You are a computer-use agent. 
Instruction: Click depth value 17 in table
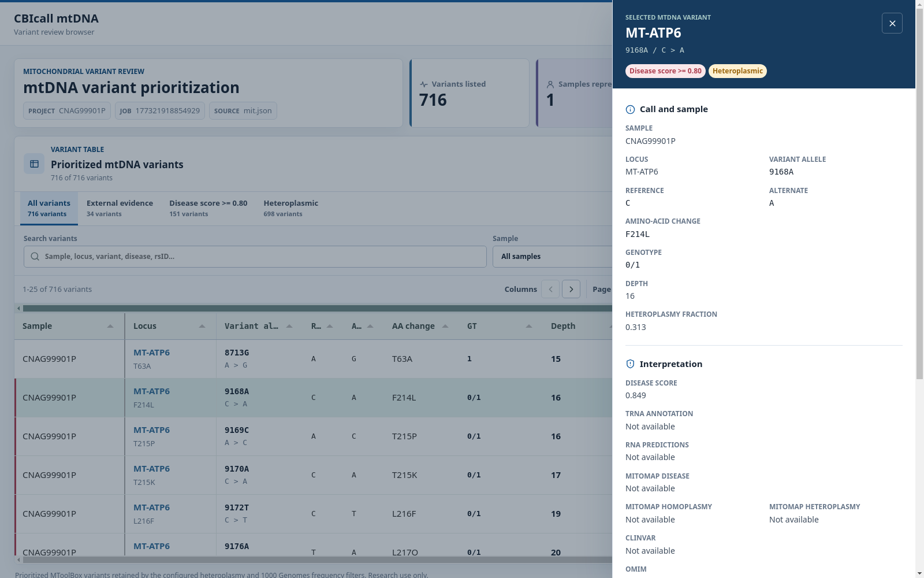tap(556, 475)
